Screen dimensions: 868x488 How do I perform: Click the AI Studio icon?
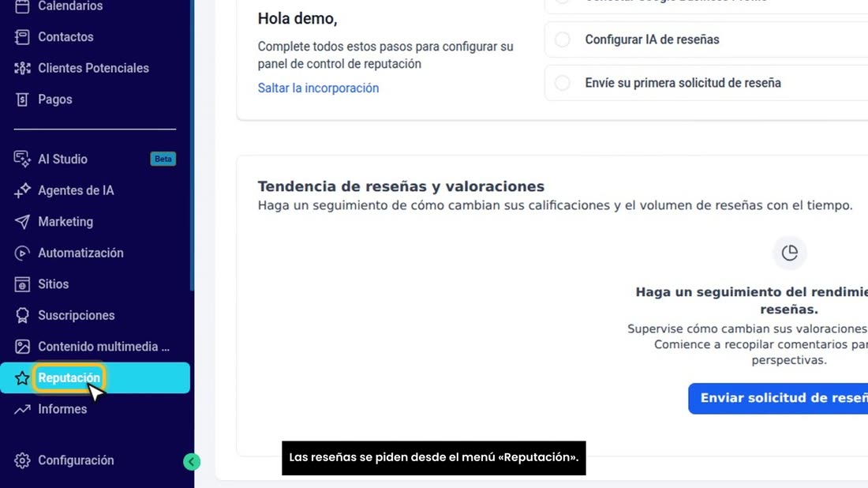(x=22, y=160)
